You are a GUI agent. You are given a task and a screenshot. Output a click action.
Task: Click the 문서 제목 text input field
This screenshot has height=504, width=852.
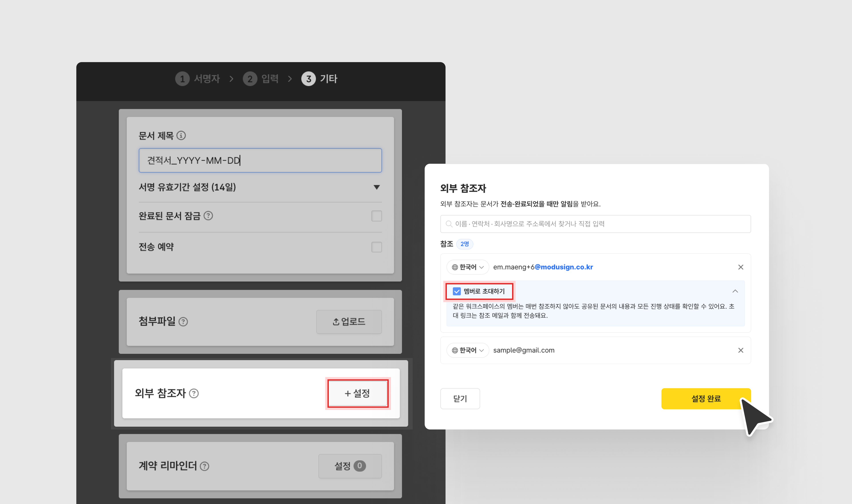pyautogui.click(x=260, y=160)
